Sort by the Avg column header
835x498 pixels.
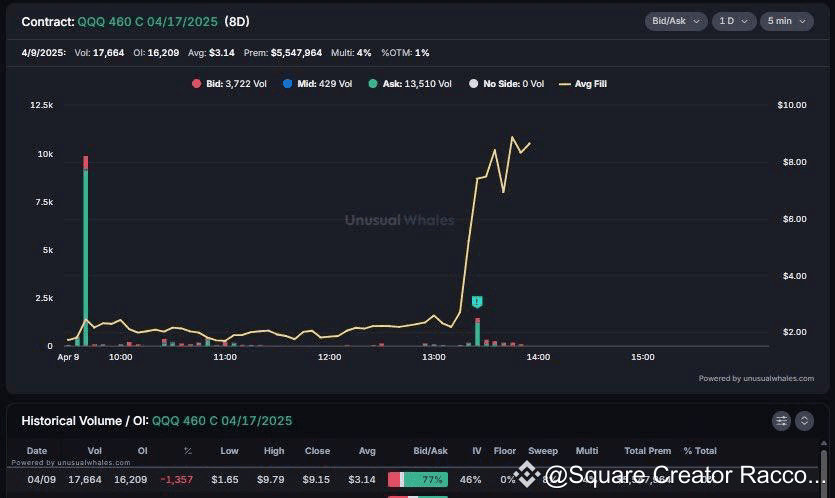coord(367,451)
